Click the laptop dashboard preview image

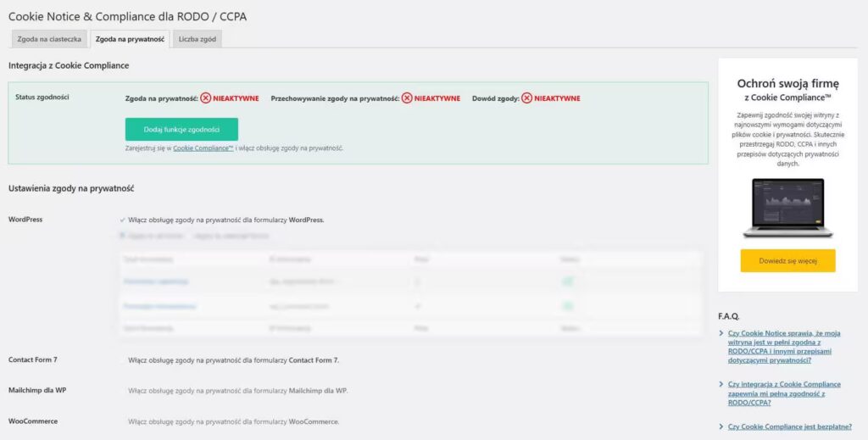787,208
